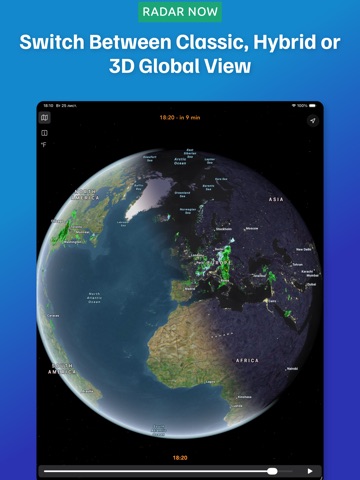360x480 pixels.
Task: Tap the Caracas city label
Action: click(53, 315)
